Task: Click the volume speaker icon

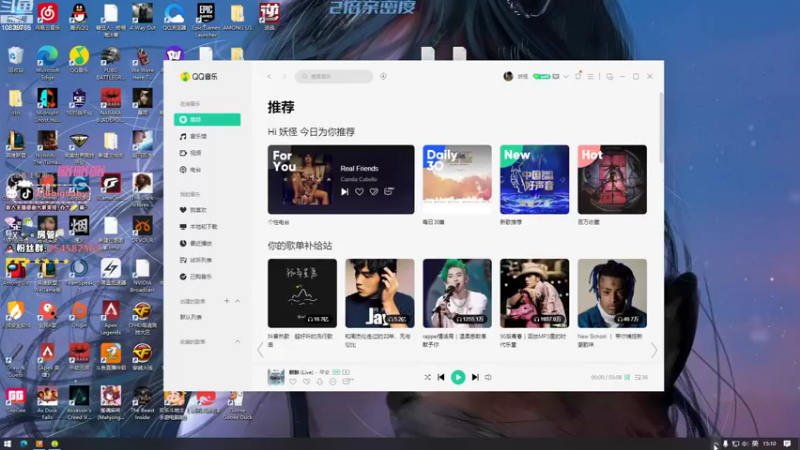Action: 488,377
